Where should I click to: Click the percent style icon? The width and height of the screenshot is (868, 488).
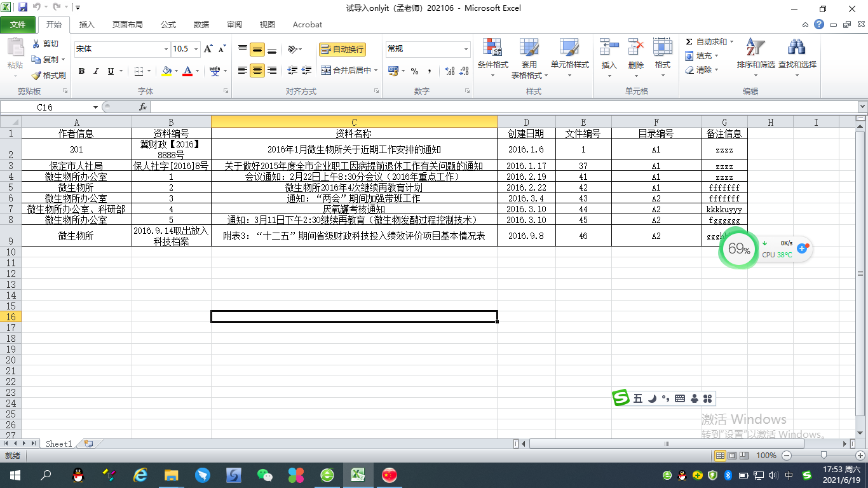[x=414, y=71]
